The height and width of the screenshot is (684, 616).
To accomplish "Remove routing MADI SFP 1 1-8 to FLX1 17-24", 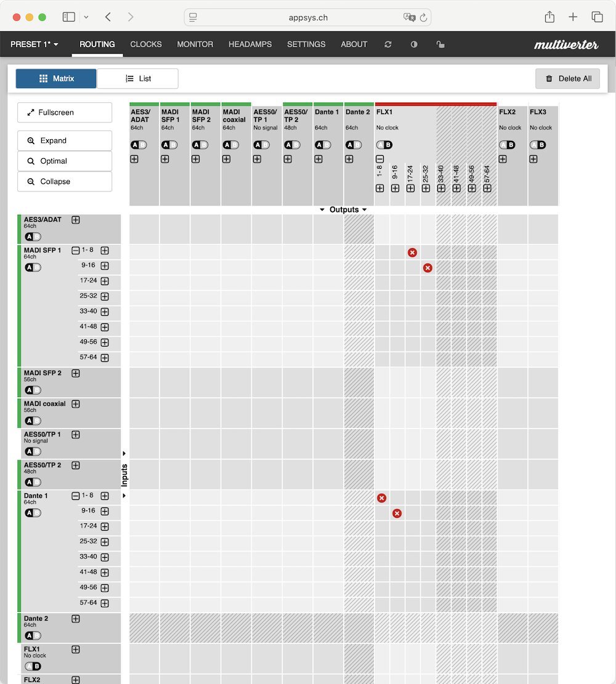I will 412,252.
